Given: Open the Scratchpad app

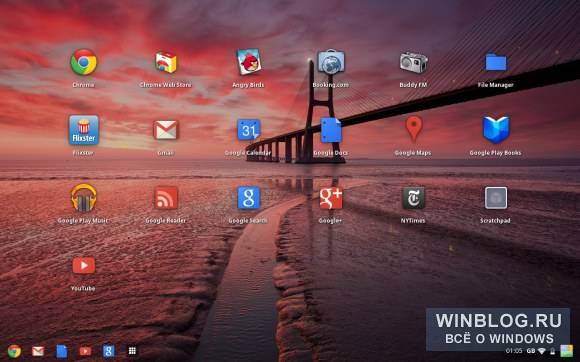Looking at the screenshot, I should 496,198.
